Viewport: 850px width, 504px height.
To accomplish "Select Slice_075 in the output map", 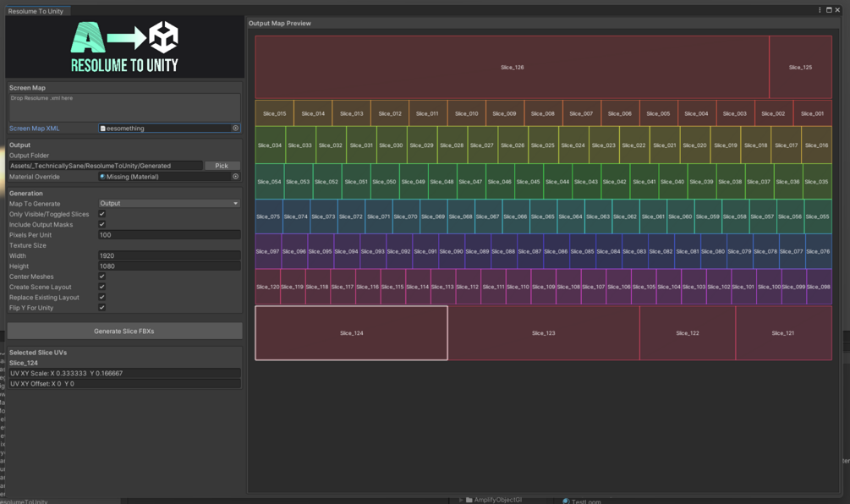I will [268, 216].
